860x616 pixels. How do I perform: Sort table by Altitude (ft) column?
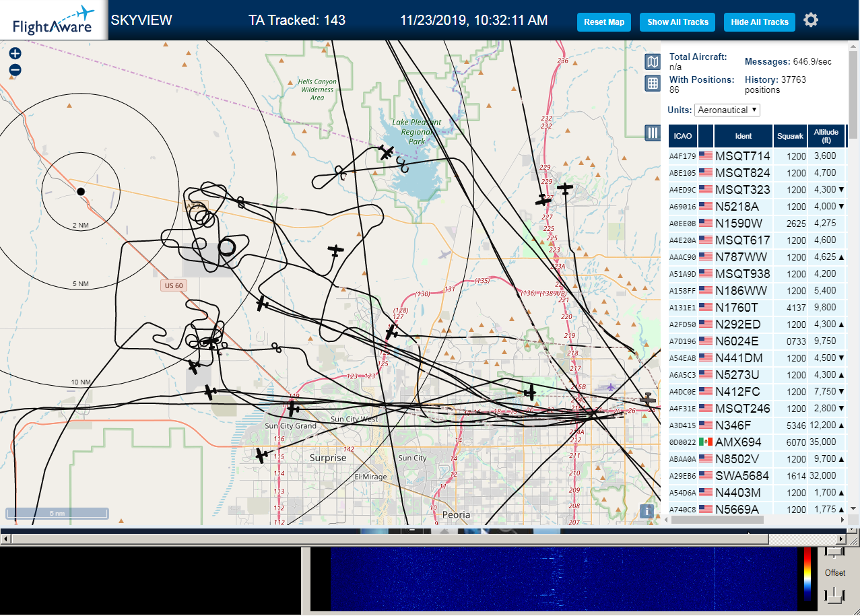[826, 136]
